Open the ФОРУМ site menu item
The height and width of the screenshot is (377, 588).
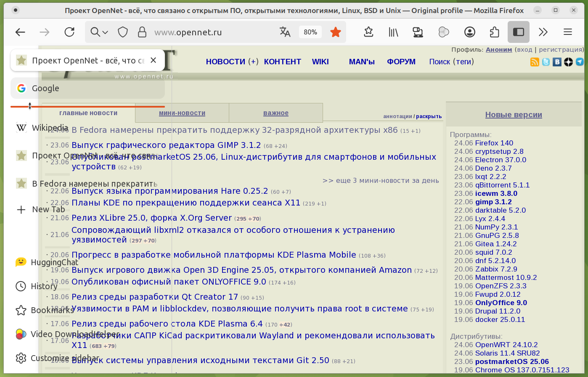pos(401,62)
